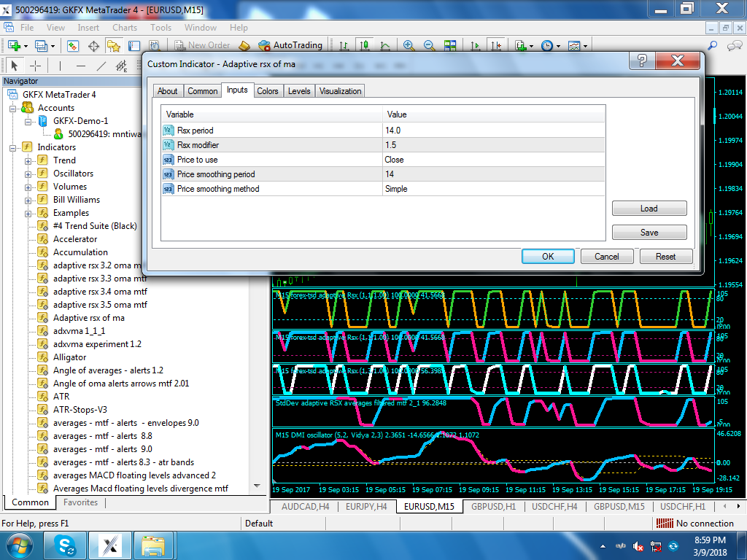The image size is (747, 560).
Task: Click the Tile Windows toolbar icon
Action: pyautogui.click(x=450, y=45)
